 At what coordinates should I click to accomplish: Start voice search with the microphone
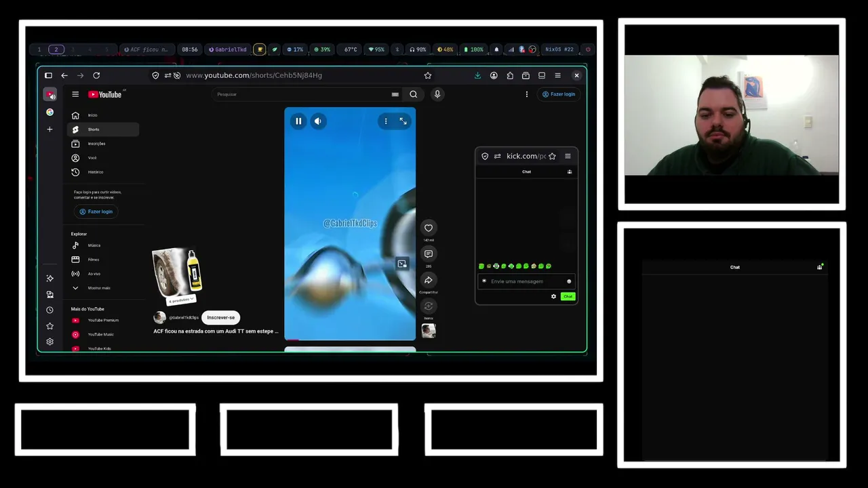tap(437, 94)
